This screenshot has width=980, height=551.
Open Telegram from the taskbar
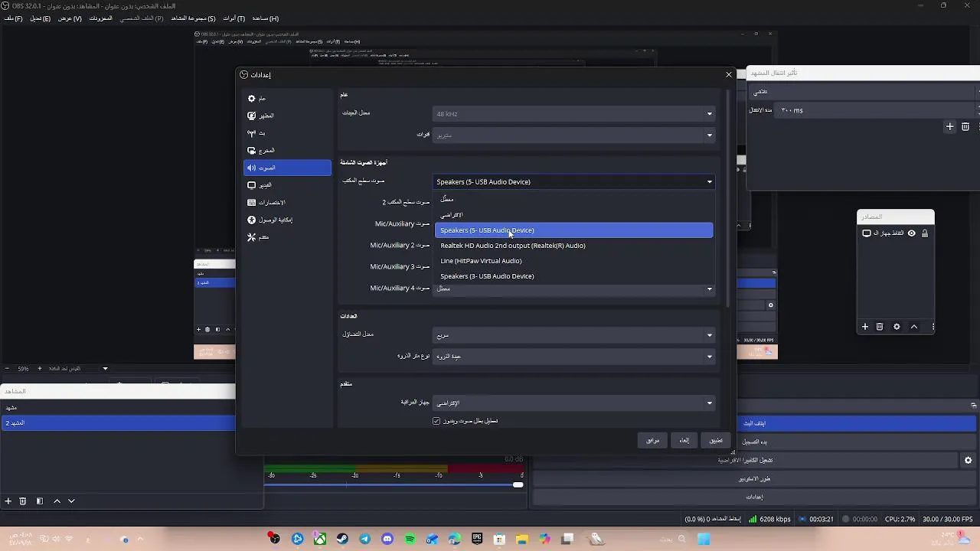[364, 540]
